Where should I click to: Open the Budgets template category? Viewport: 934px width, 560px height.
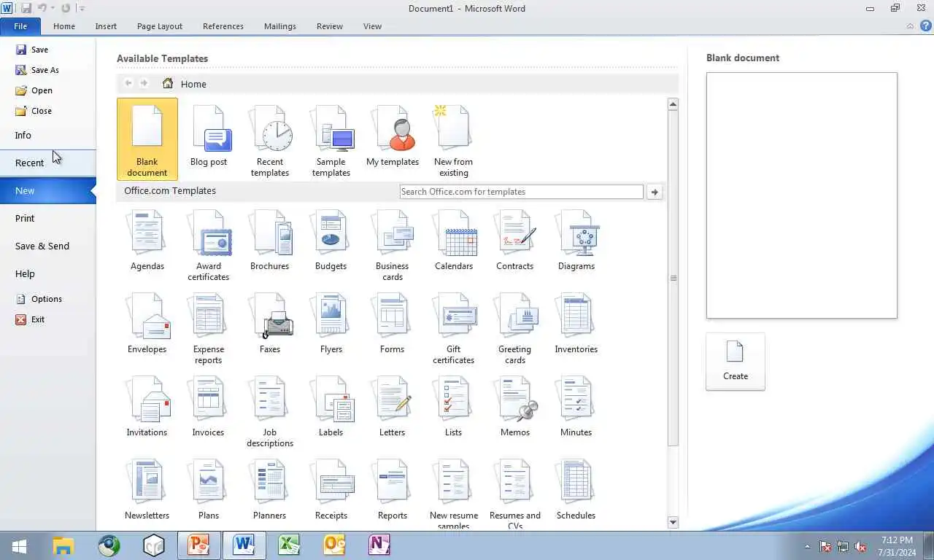[x=331, y=241]
